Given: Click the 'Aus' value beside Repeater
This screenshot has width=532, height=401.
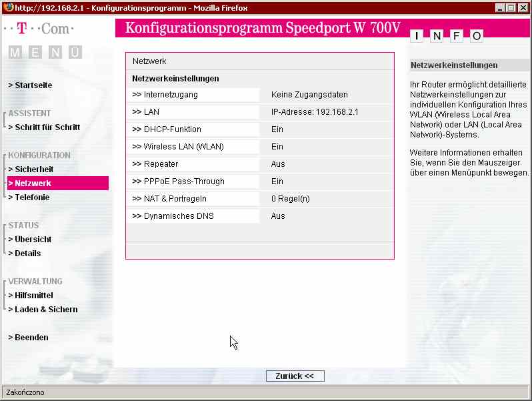Looking at the screenshot, I should click(x=278, y=164).
